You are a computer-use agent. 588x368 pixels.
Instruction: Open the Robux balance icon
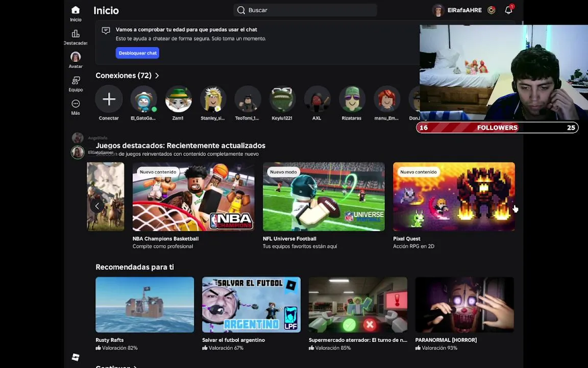pos(491,10)
